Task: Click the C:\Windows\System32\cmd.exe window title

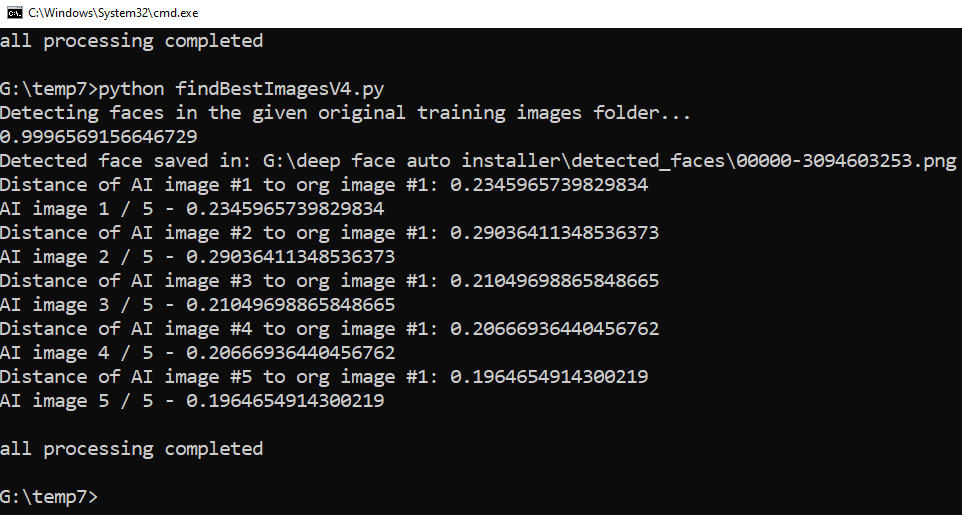Action: point(113,13)
